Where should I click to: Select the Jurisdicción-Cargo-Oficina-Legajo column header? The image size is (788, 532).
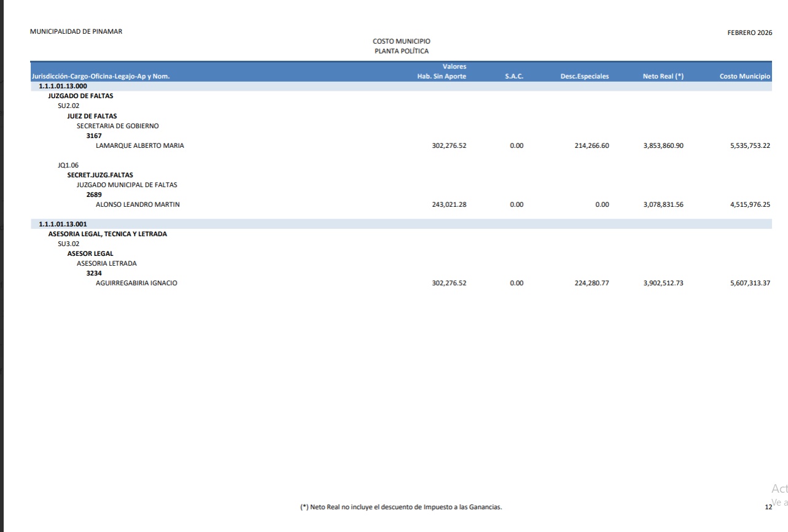pyautogui.click(x=100, y=77)
